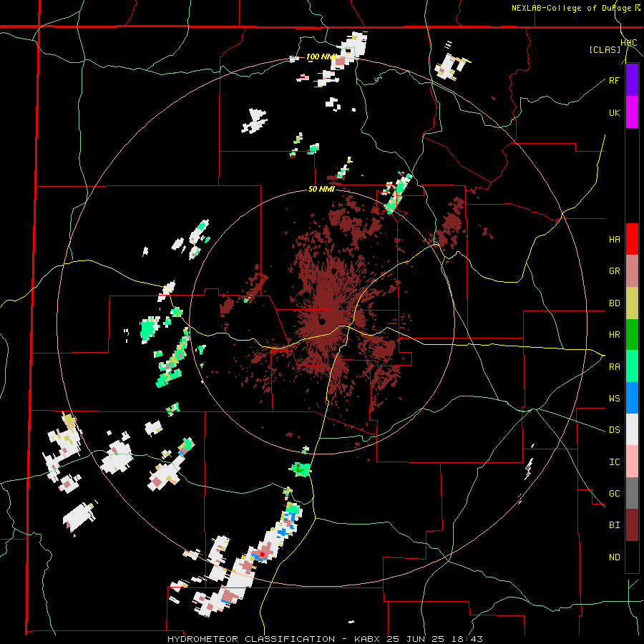This screenshot has width=644, height=644.
Task: Click the "WS" legend label
Action: click(x=614, y=399)
